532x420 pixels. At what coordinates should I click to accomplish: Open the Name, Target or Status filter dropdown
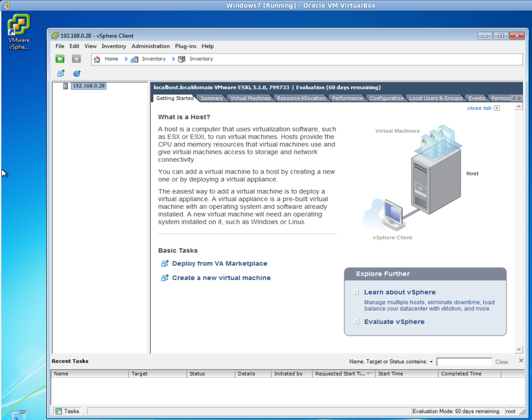(x=431, y=361)
